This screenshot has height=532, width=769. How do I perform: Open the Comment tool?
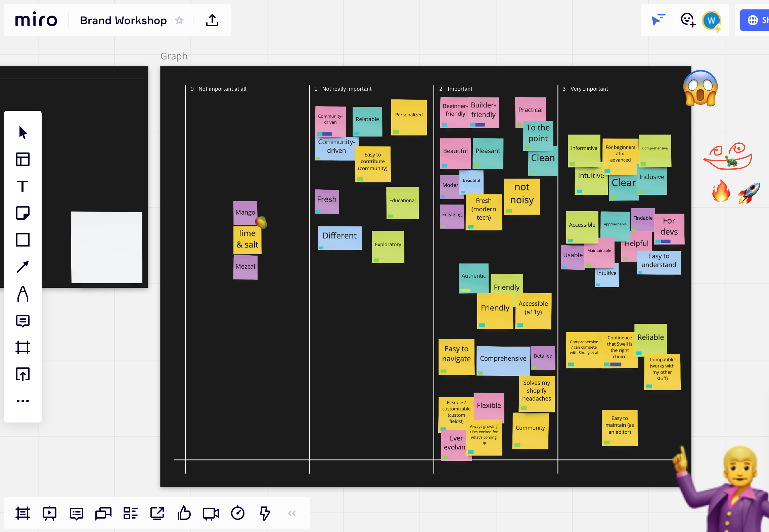pyautogui.click(x=22, y=321)
